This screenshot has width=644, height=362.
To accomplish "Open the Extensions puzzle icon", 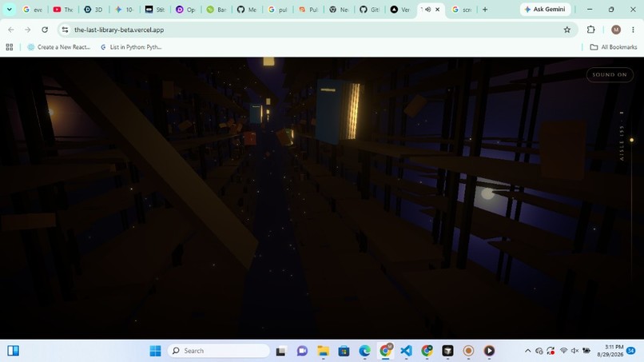I will click(591, 30).
